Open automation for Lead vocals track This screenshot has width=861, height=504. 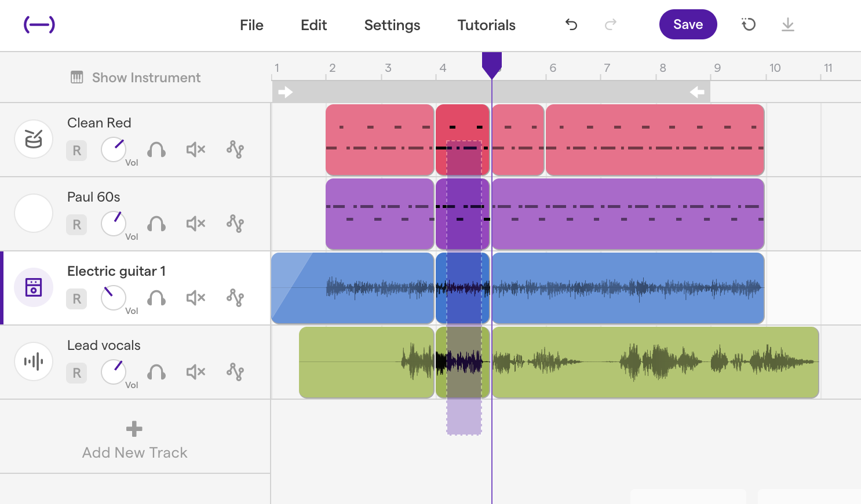[x=235, y=372]
